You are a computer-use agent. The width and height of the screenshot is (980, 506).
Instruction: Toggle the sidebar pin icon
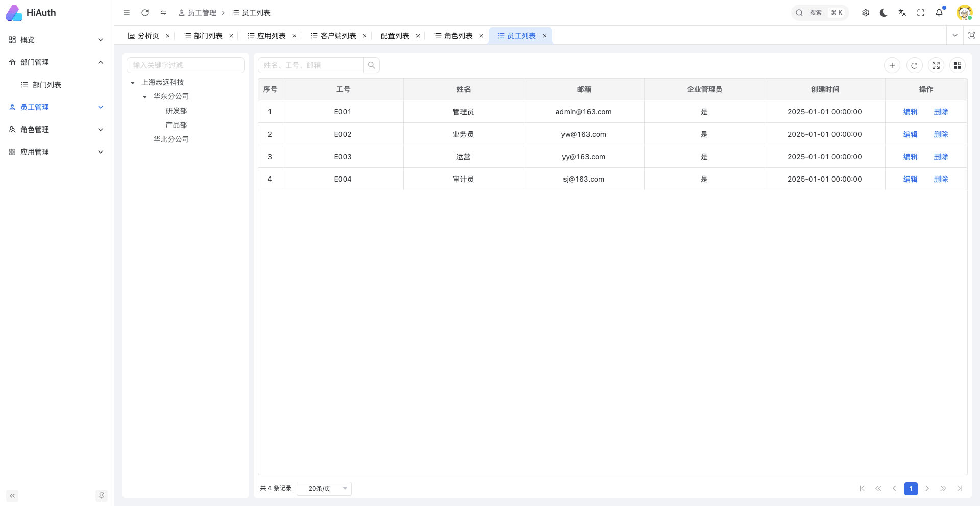tap(102, 495)
